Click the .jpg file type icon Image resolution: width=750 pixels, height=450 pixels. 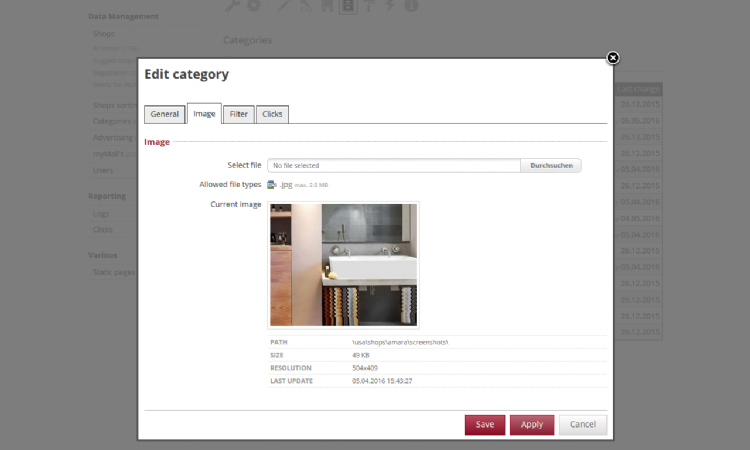[x=272, y=185]
